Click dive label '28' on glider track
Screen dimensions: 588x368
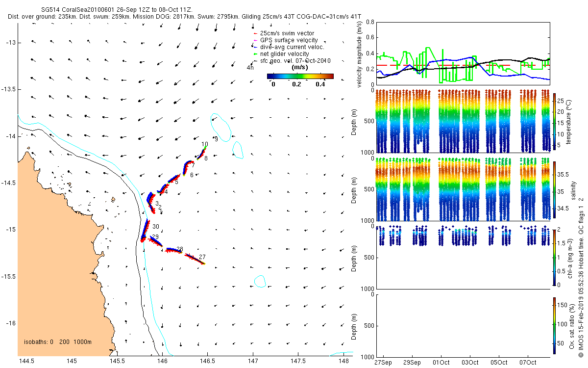[180, 249]
